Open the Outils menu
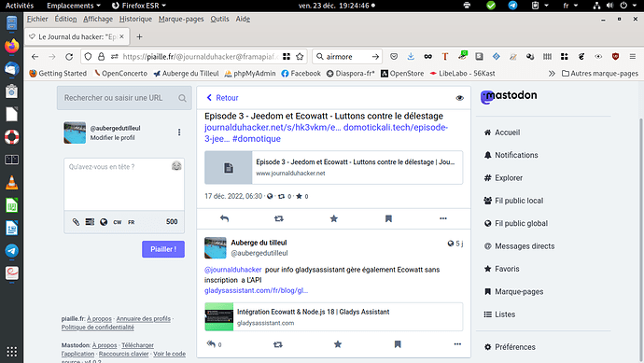 219,19
